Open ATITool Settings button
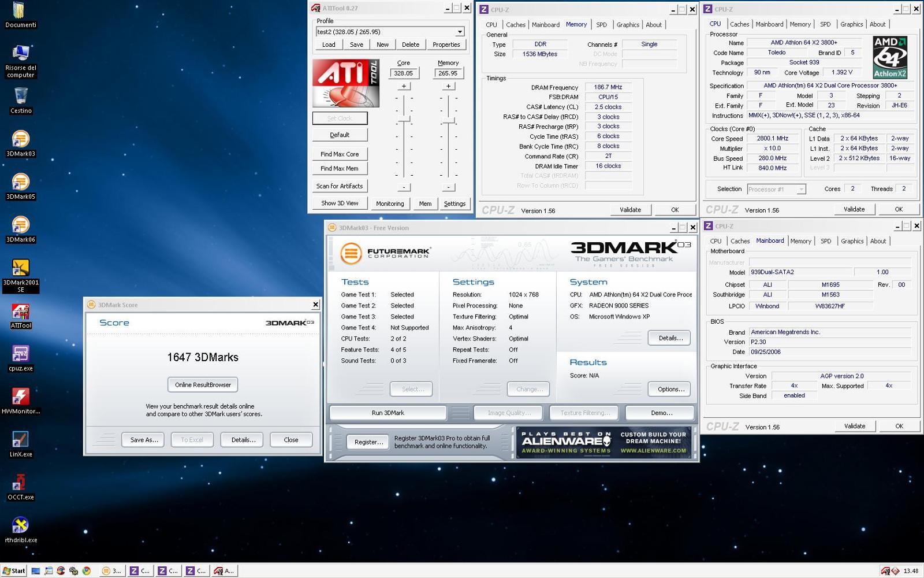Screen dimensions: 924x578 click(454, 203)
